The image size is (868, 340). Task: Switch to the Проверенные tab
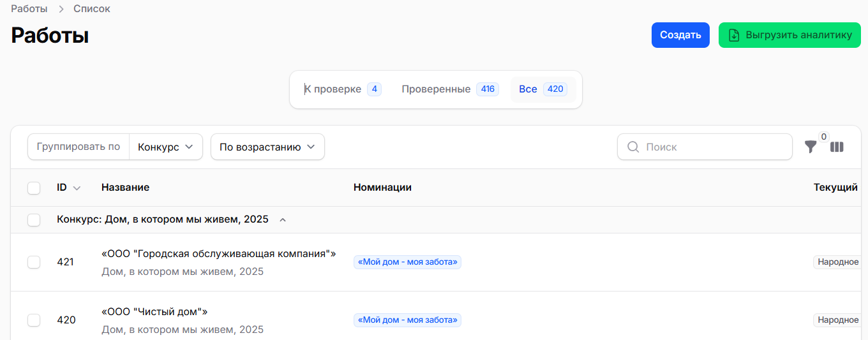coord(450,89)
